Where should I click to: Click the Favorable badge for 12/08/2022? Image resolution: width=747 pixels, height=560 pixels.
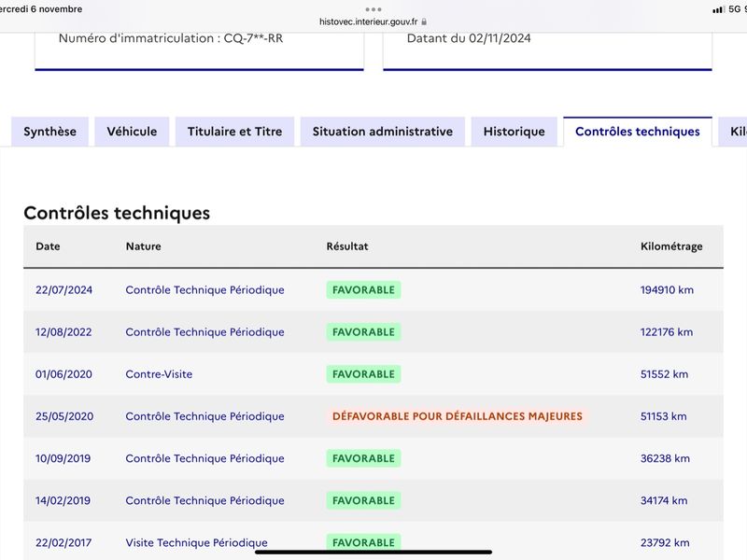click(x=363, y=332)
